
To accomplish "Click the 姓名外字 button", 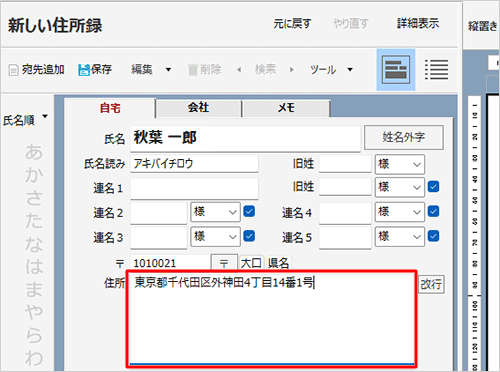I will coord(404,137).
